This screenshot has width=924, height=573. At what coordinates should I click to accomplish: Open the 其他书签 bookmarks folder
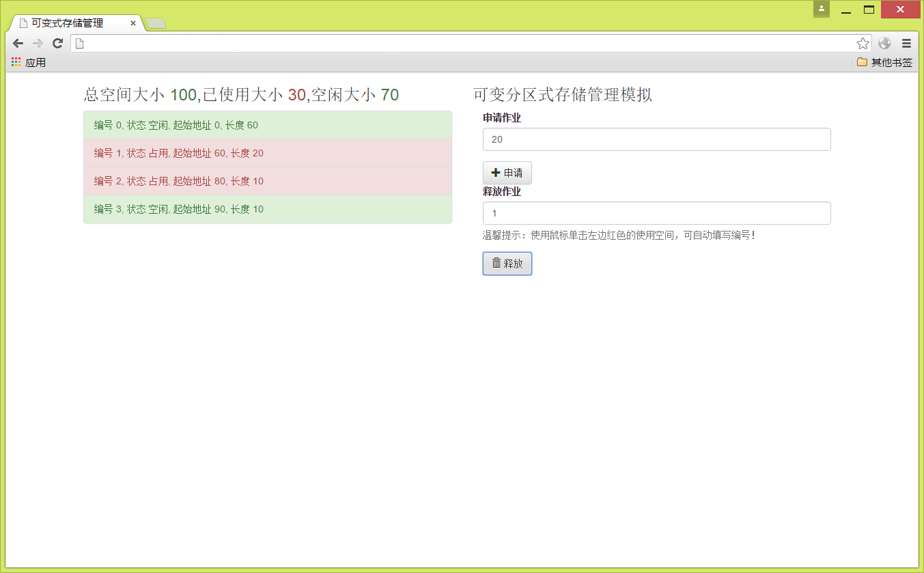tap(884, 62)
